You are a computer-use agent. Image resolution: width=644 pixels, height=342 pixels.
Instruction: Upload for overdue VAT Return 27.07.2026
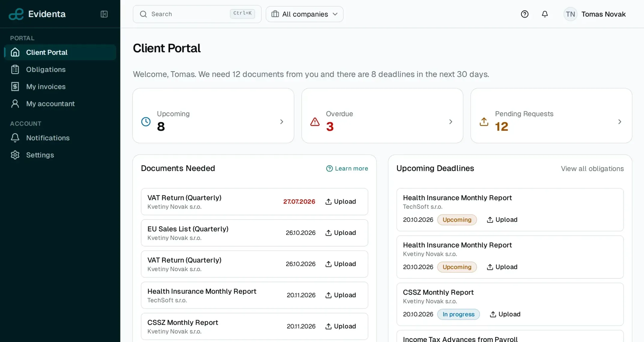point(341,201)
